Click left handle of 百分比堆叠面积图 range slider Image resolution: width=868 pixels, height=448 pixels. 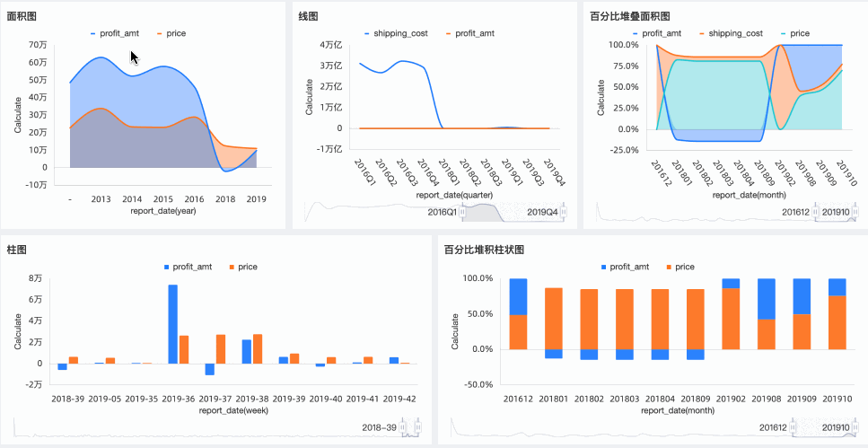click(x=817, y=212)
